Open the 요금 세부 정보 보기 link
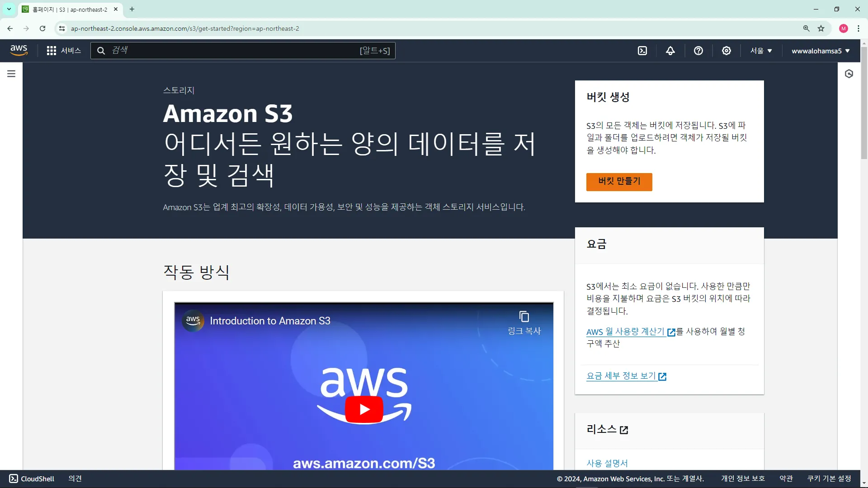 tap(622, 376)
